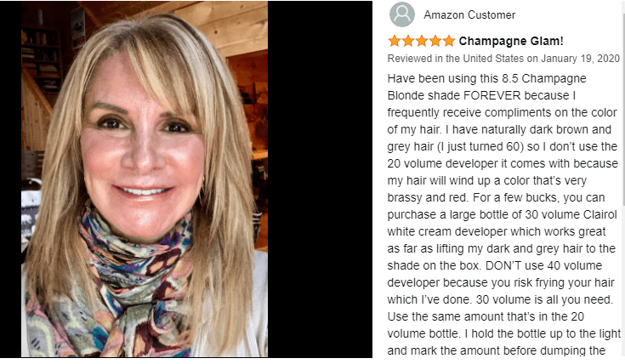The image size is (625, 364).
Task: Click the "white cream developer" review line
Action: [497, 231]
